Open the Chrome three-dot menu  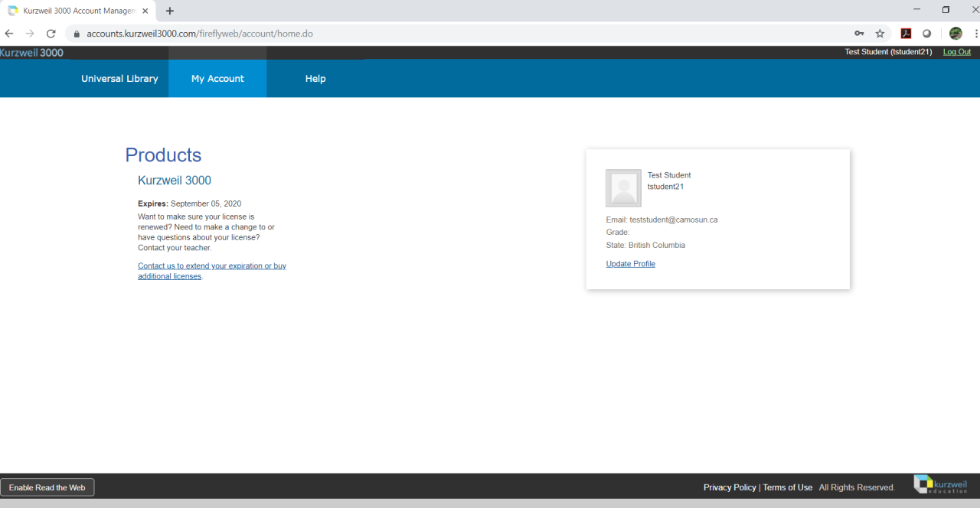pos(975,34)
